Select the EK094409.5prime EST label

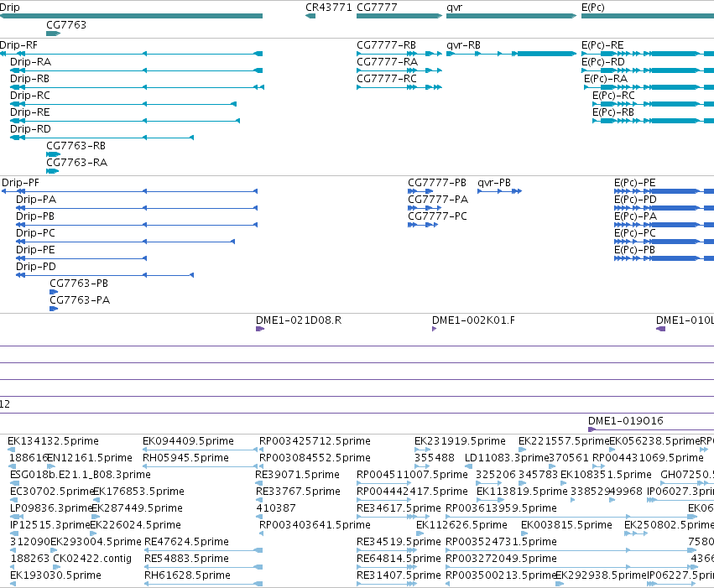[x=188, y=441]
